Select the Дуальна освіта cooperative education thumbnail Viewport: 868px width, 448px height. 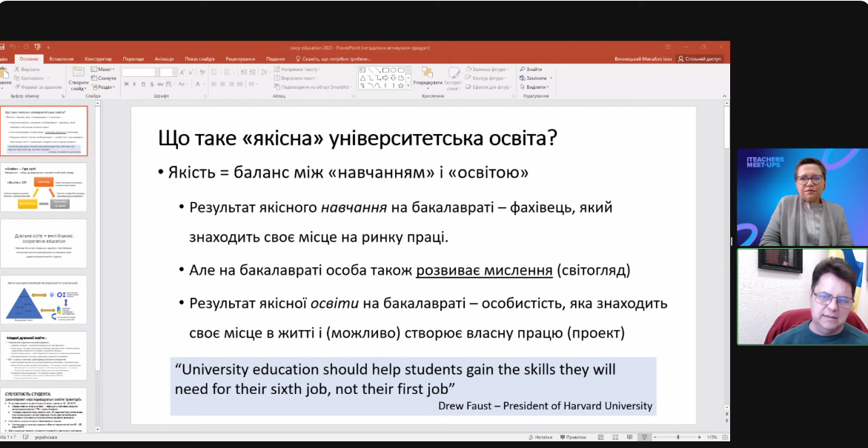[x=44, y=244]
